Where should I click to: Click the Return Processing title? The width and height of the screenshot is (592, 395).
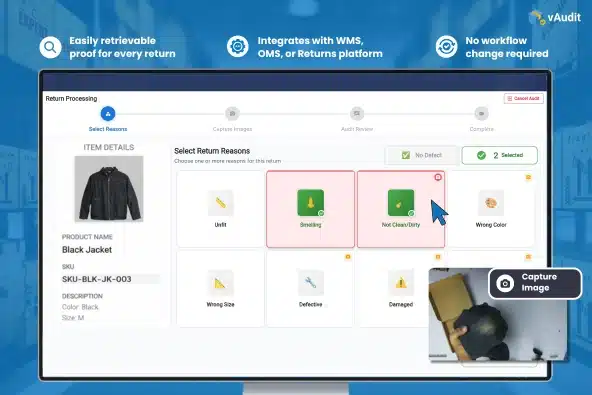click(71, 99)
